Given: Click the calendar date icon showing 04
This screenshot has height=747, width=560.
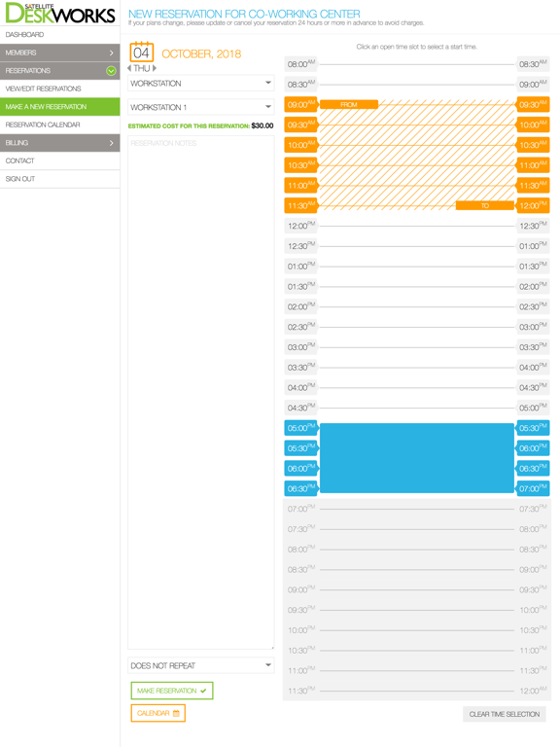Looking at the screenshot, I should click(x=141, y=52).
